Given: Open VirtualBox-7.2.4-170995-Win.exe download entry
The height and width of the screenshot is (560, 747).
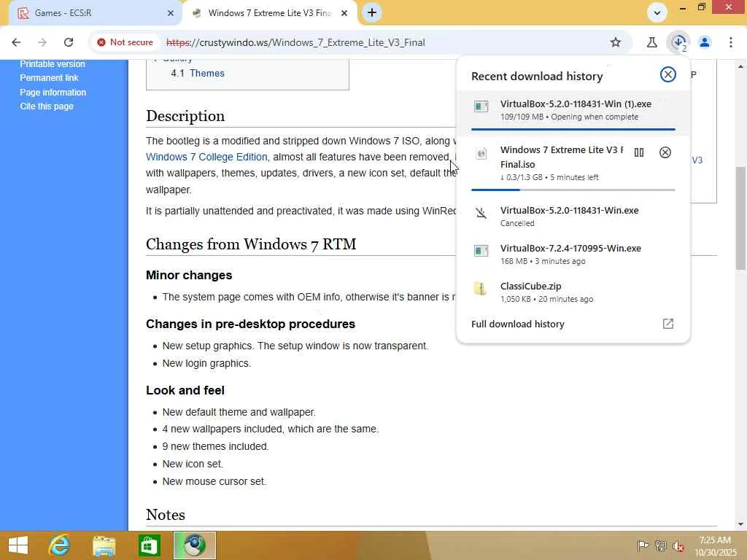Looking at the screenshot, I should (x=573, y=254).
